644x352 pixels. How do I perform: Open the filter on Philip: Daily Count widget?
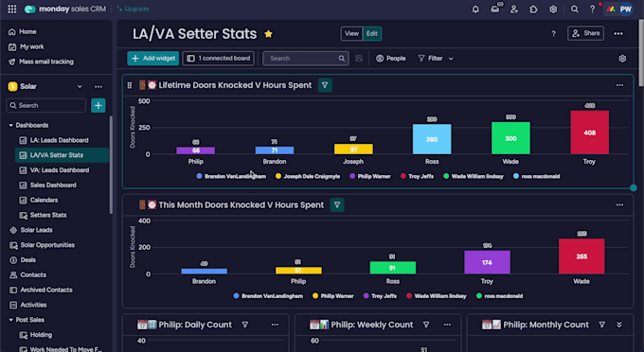point(244,325)
